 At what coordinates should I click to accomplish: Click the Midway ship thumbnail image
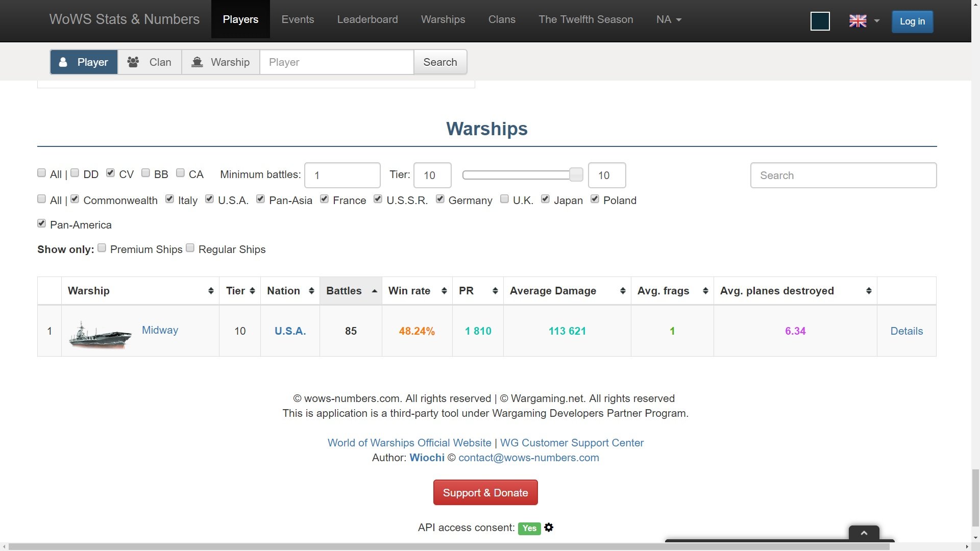pos(100,335)
